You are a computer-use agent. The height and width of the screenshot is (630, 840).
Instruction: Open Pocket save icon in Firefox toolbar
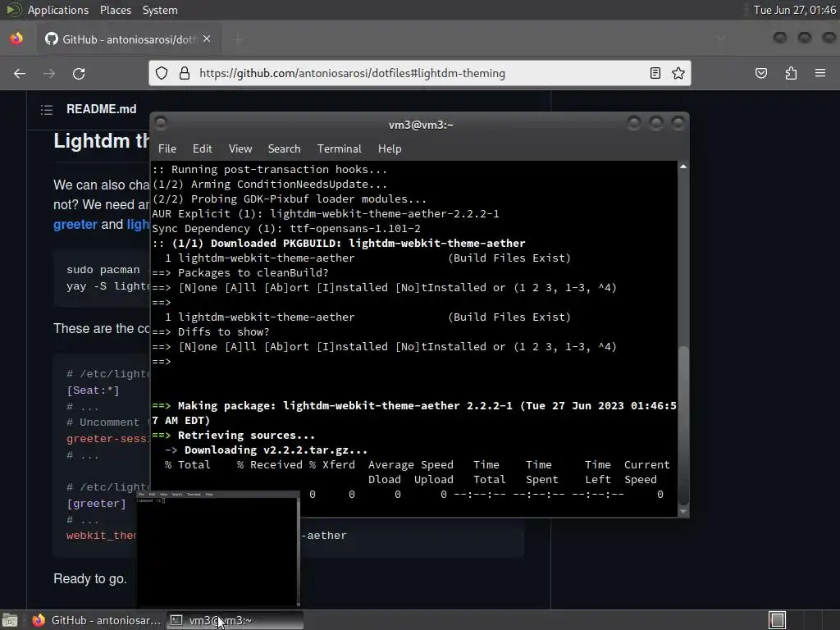(761, 73)
